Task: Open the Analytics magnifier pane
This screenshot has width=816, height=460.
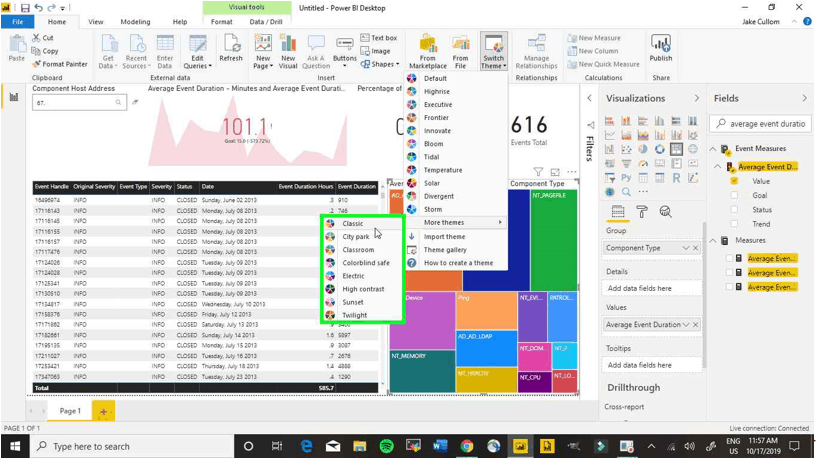Action: point(665,212)
